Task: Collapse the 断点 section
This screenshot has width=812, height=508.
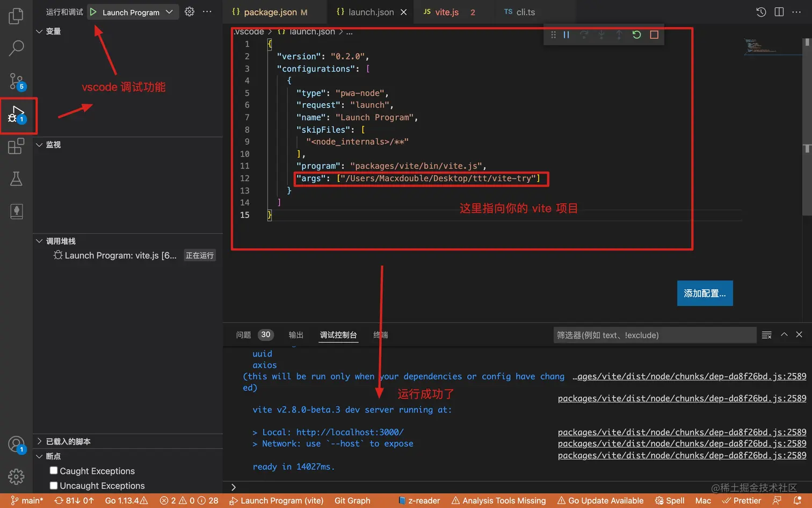Action: pos(39,456)
